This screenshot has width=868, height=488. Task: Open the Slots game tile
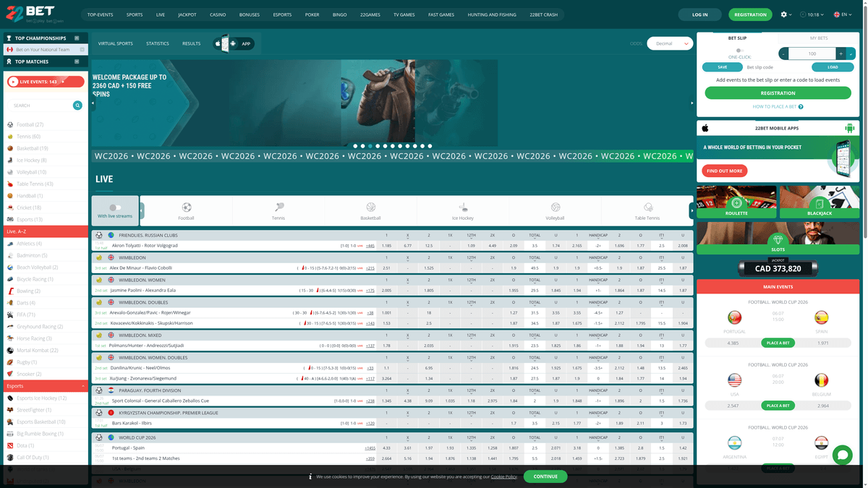coord(778,239)
